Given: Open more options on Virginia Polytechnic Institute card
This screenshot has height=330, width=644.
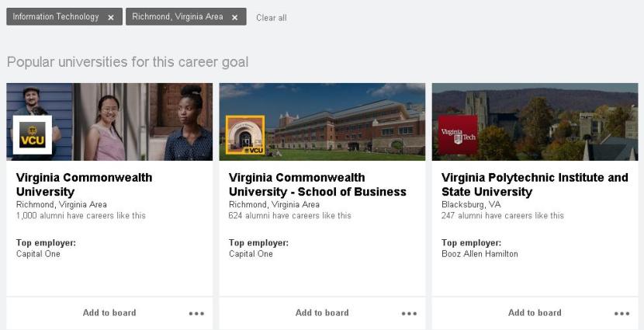Looking at the screenshot, I should coord(621,314).
